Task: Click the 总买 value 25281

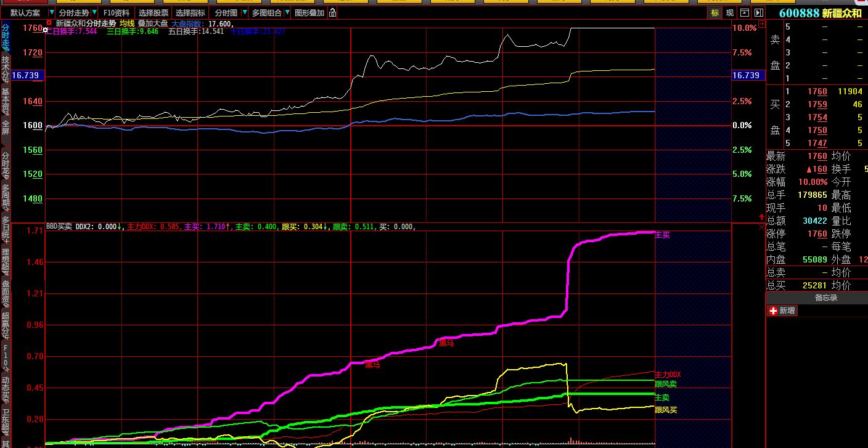Action: [815, 286]
